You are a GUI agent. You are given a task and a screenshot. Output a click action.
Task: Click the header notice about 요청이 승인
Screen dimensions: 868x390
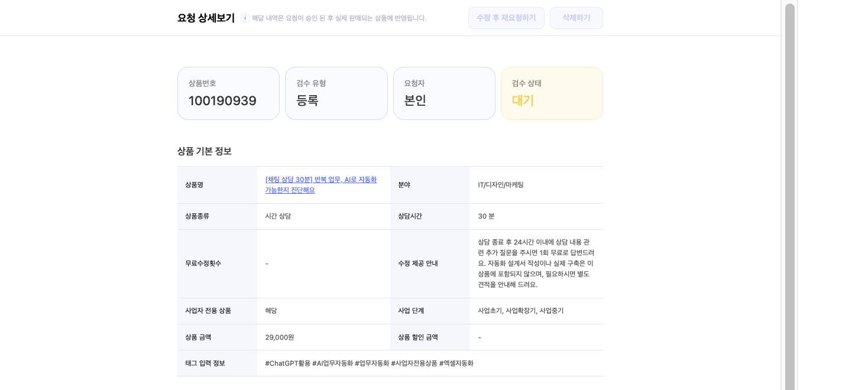tap(339, 18)
